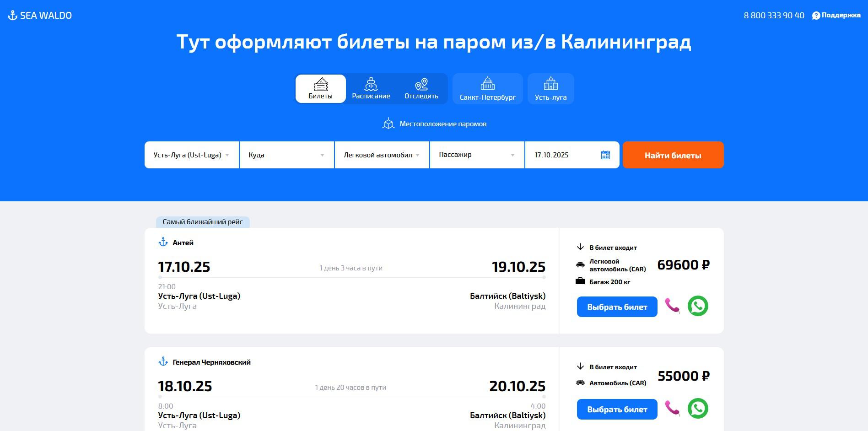The width and height of the screenshot is (868, 431).
Task: Open WhatsApp for Генерал Черняховский ticket
Action: (x=697, y=408)
